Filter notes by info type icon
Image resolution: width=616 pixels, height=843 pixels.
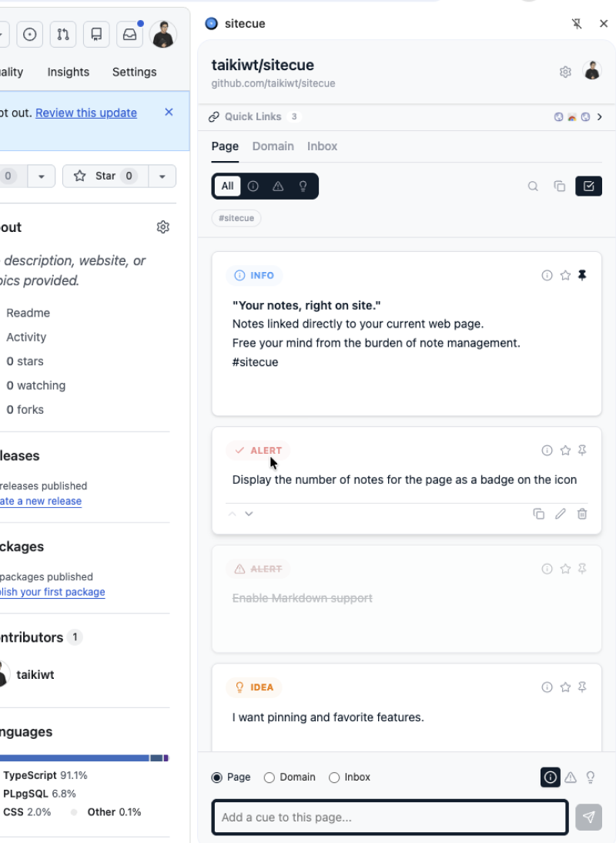(253, 186)
